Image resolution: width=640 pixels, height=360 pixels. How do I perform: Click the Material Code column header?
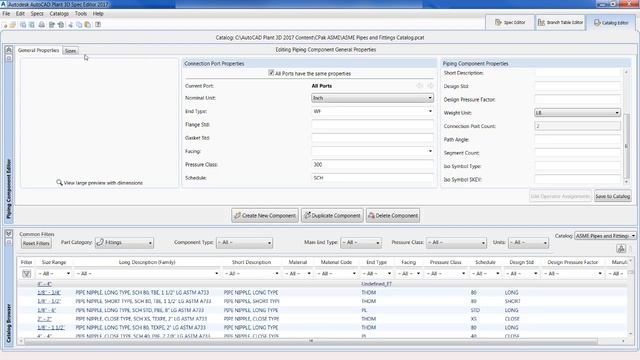click(x=336, y=262)
